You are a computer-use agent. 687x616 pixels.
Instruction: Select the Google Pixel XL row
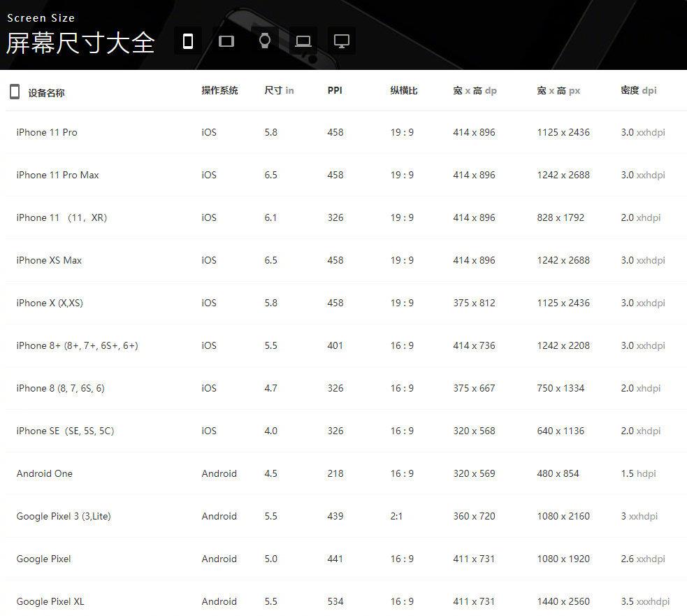[50, 601]
